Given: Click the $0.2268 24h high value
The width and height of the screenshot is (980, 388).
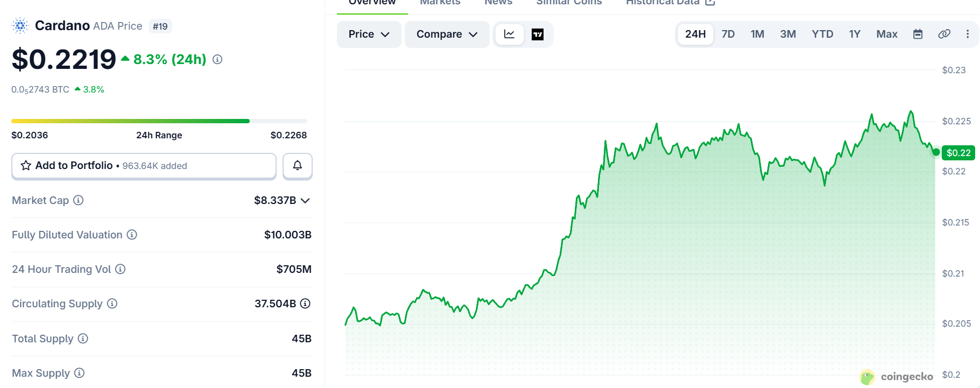Looking at the screenshot, I should 288,135.
